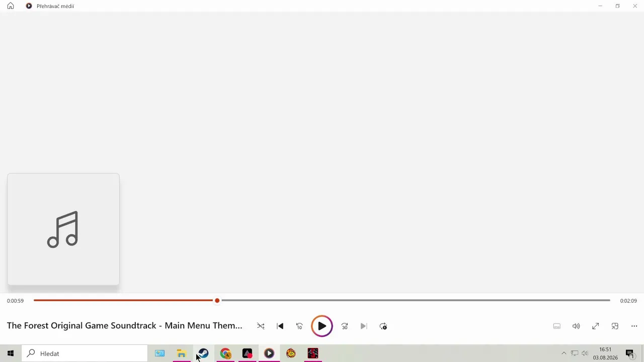Screen dimensions: 644x362
Task: Open the photo viewer taskbar icon
Action: tap(159, 353)
